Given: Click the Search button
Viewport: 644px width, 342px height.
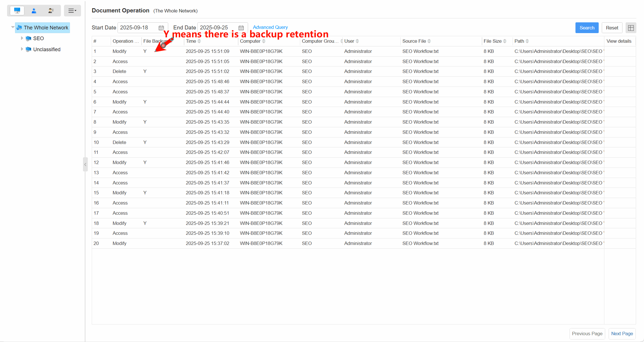Looking at the screenshot, I should point(587,27).
